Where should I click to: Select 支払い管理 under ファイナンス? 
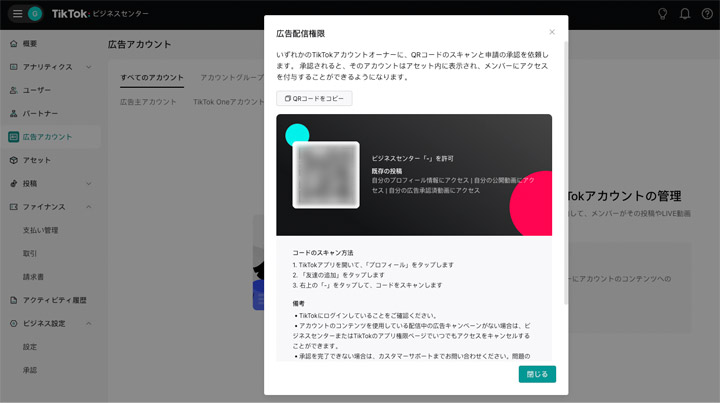(x=40, y=230)
